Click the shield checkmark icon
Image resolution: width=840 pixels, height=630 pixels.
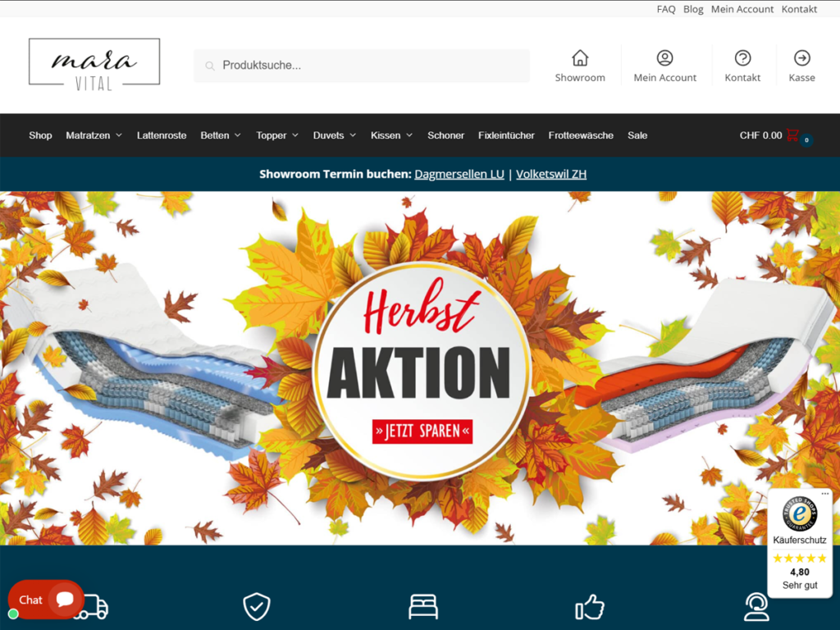pyautogui.click(x=257, y=606)
